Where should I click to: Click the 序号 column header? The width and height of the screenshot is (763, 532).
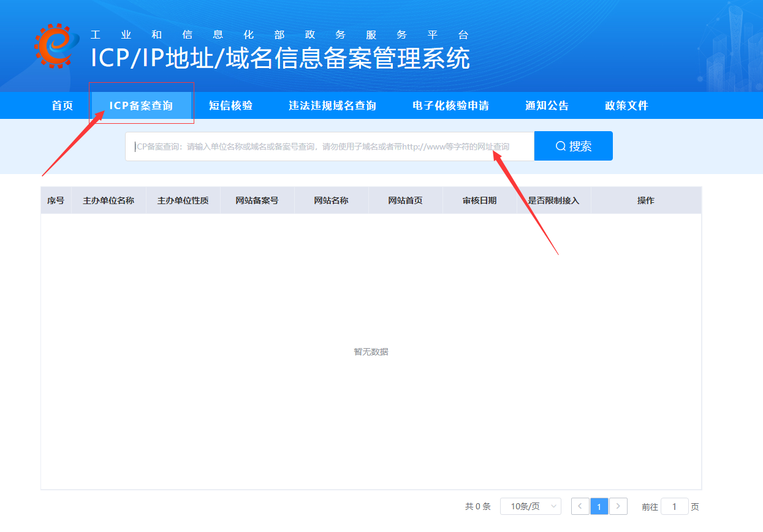click(56, 200)
